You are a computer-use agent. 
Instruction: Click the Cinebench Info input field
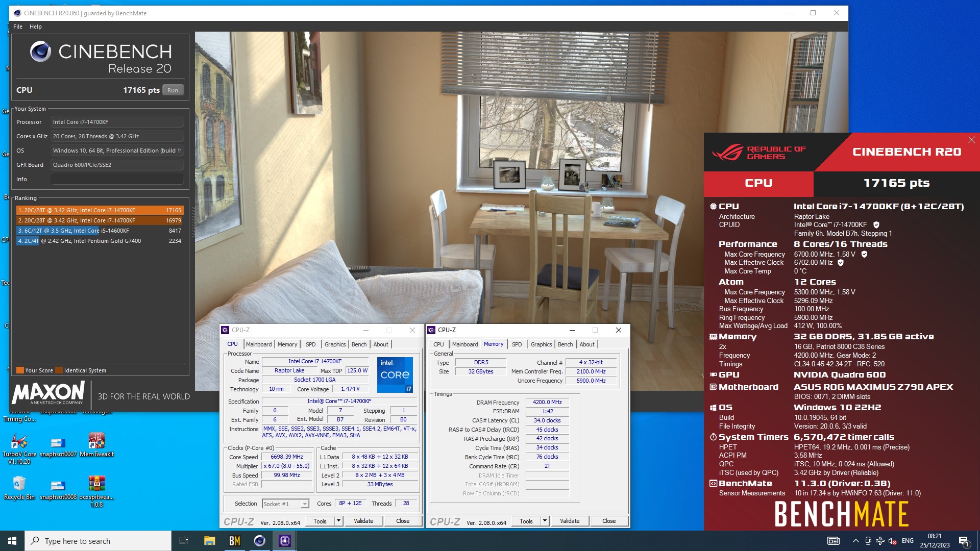tap(117, 179)
